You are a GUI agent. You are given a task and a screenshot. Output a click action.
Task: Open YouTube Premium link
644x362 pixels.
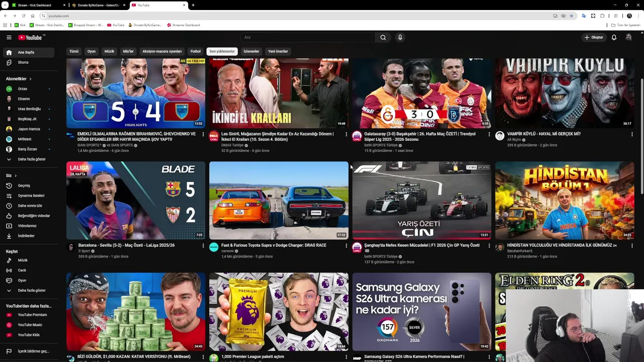[30, 315]
